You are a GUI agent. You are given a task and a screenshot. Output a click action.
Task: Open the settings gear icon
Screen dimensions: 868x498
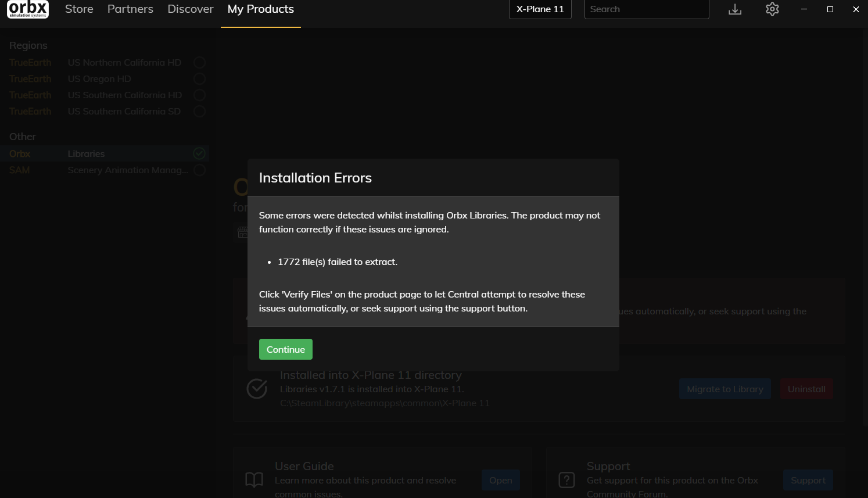pyautogui.click(x=772, y=9)
